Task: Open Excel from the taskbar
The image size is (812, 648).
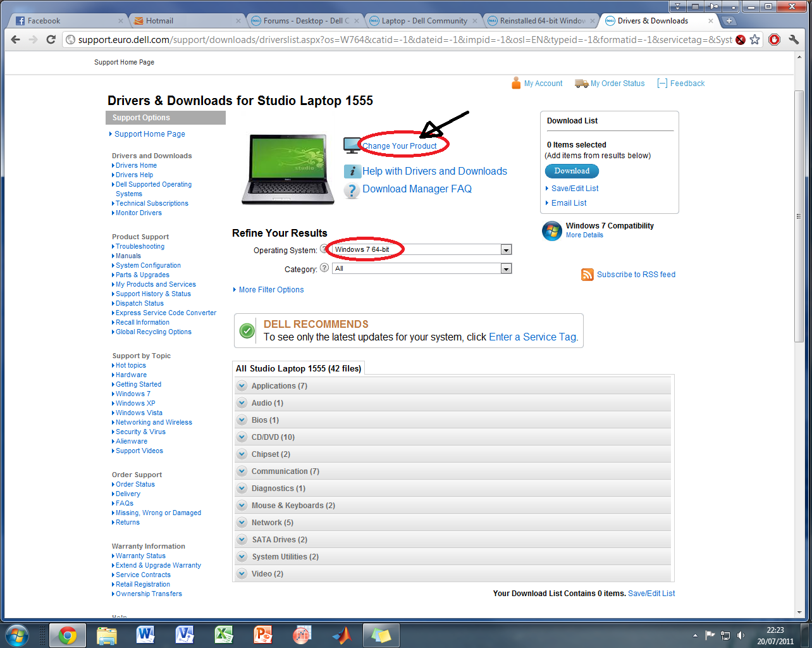Action: point(224,635)
